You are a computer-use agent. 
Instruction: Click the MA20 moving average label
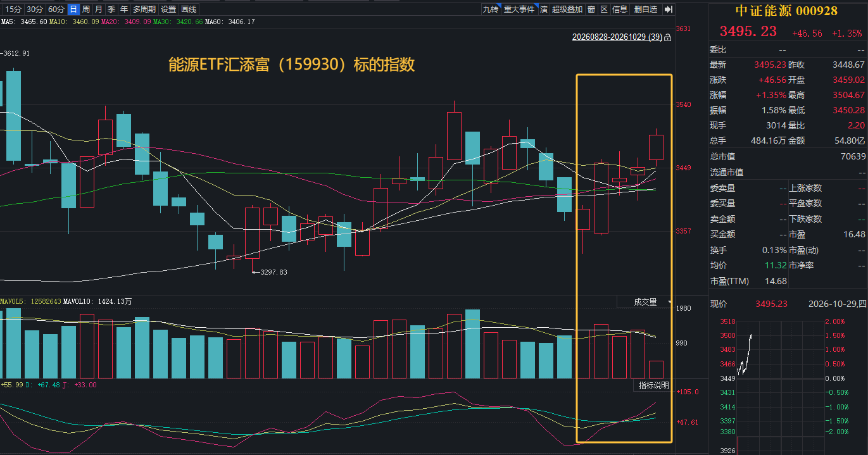coord(127,22)
